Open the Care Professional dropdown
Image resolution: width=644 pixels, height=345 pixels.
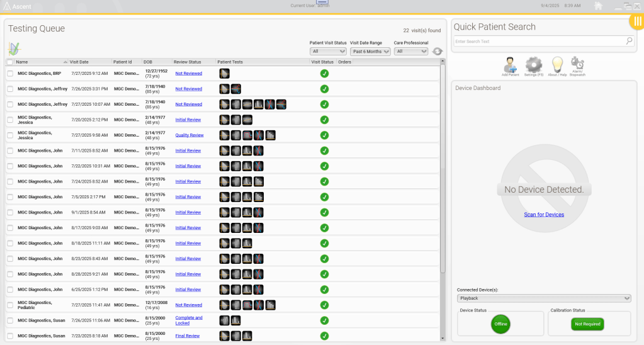click(410, 52)
